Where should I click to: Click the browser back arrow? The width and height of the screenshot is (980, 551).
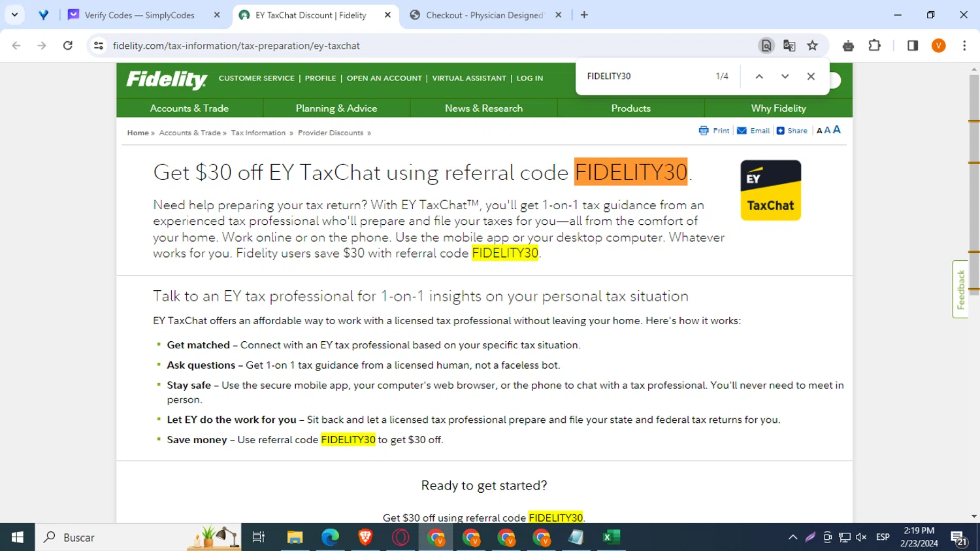point(16,46)
